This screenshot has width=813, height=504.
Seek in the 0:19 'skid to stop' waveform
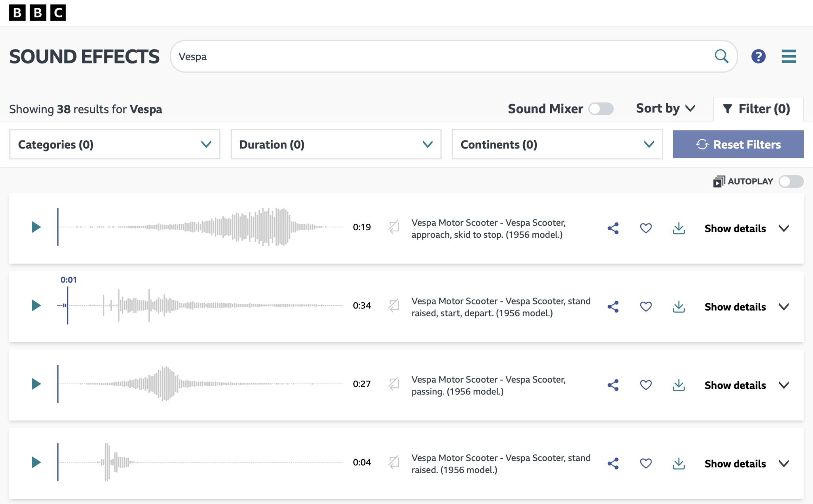pos(200,227)
